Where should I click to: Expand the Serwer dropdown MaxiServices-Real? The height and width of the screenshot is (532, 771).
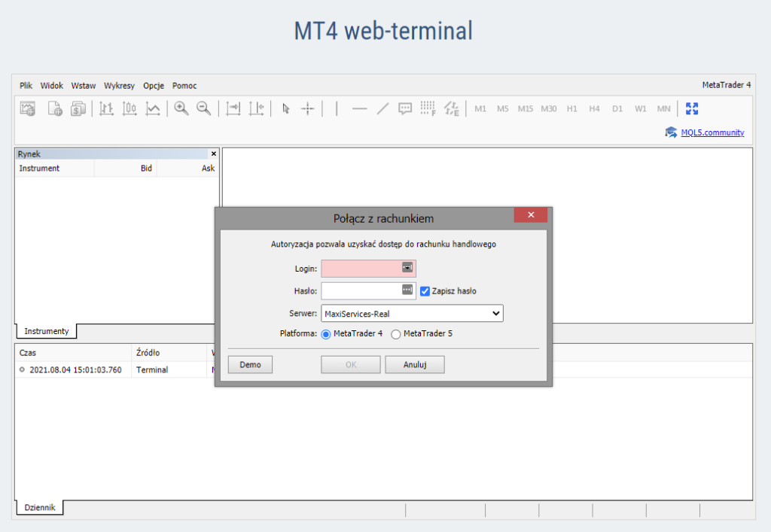tap(412, 313)
